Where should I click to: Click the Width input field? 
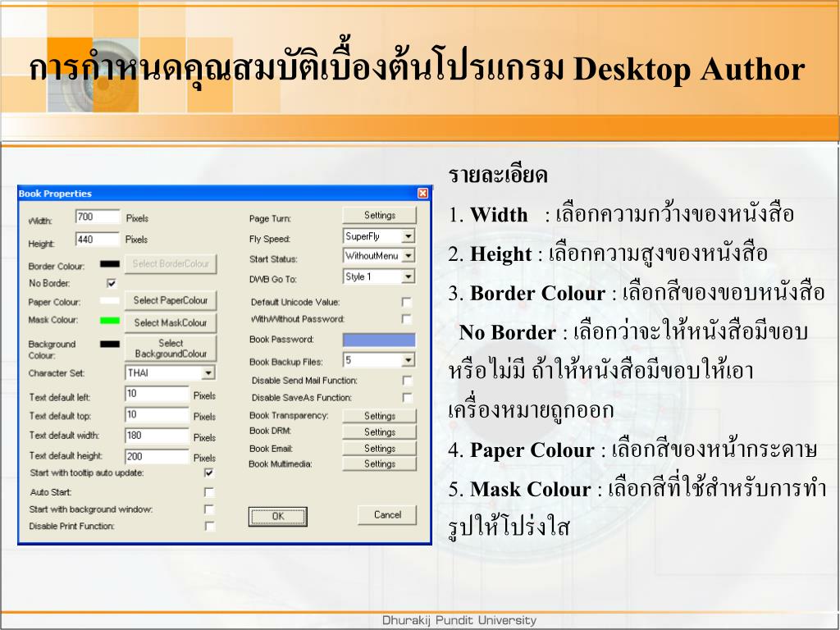(98, 217)
